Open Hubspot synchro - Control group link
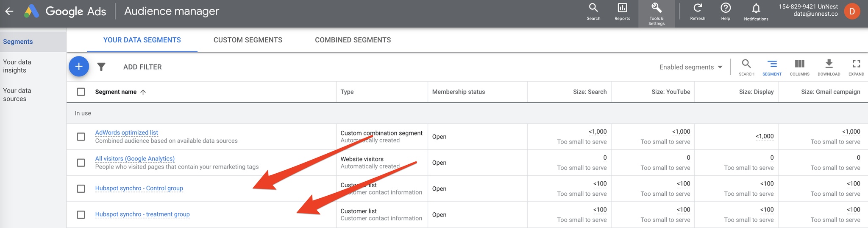Viewport: 868px width, 228px height. [139, 188]
